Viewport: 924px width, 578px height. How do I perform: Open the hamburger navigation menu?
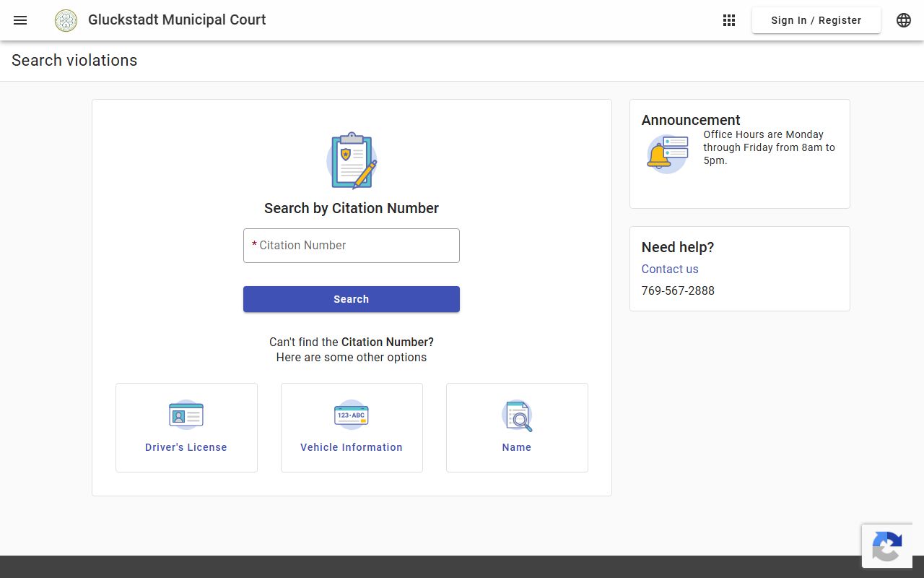20,20
